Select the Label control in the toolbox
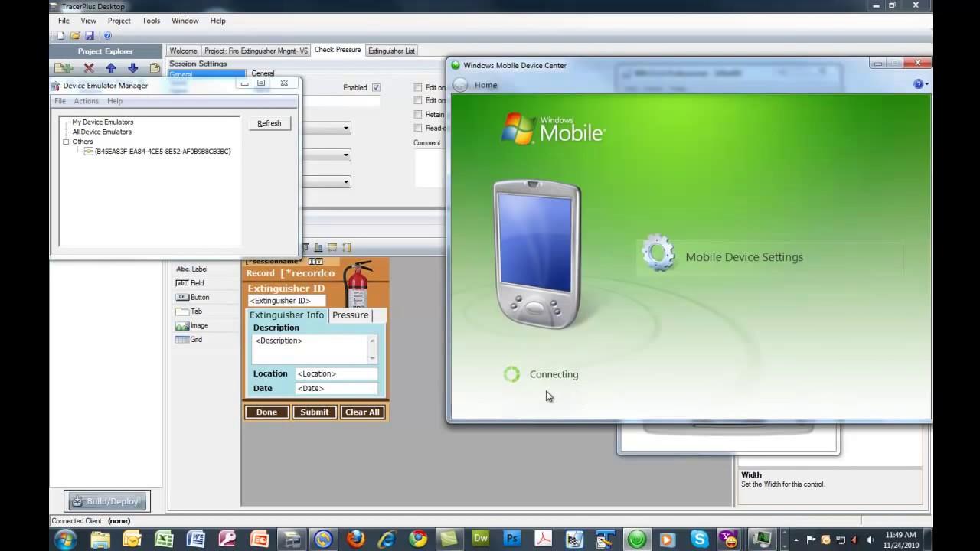Image resolution: width=980 pixels, height=551 pixels. pyautogui.click(x=192, y=269)
